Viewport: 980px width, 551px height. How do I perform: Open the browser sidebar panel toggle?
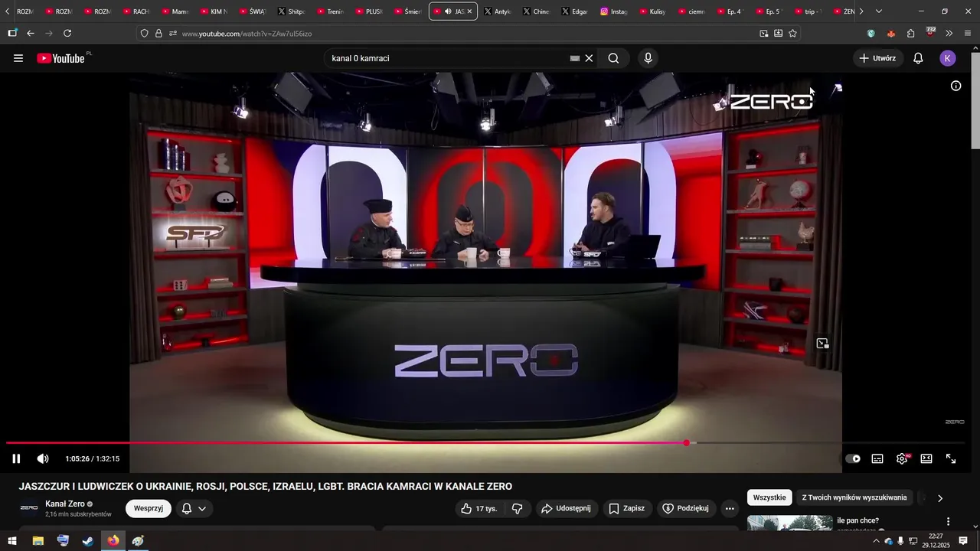pos(12,33)
